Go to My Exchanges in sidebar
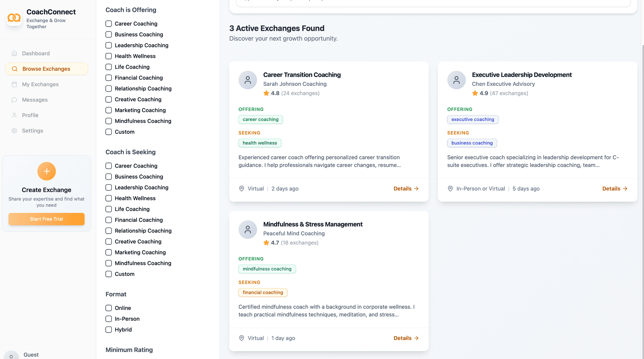Viewport: 644px width, 359px height. [40, 84]
